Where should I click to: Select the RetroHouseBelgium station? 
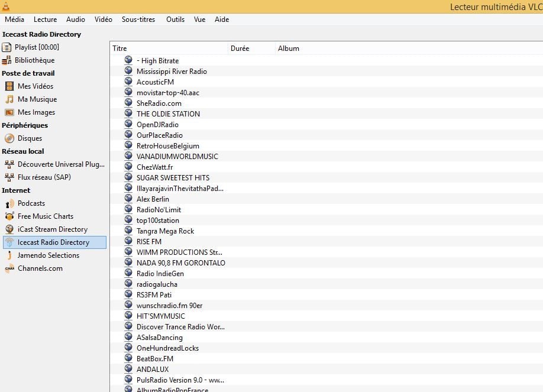168,146
